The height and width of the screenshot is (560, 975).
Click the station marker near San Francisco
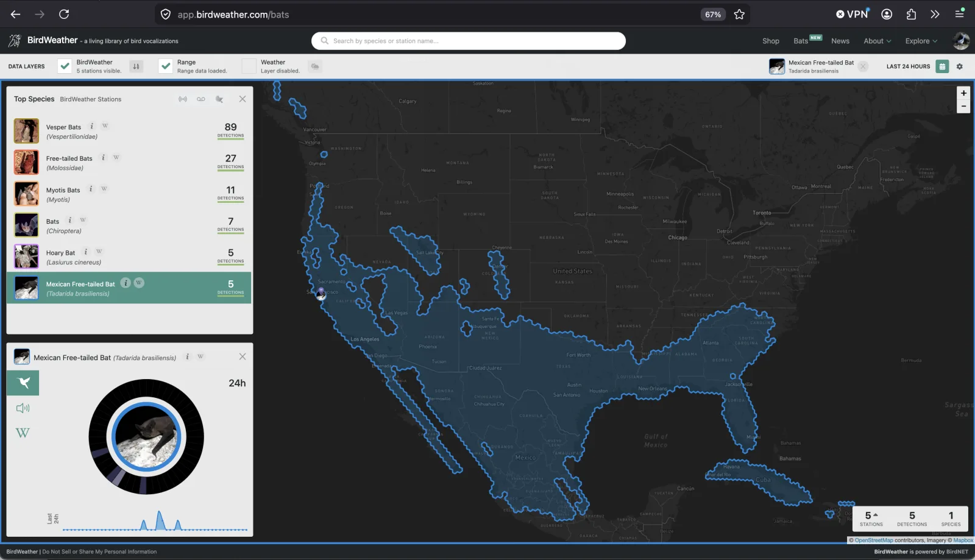tap(321, 294)
